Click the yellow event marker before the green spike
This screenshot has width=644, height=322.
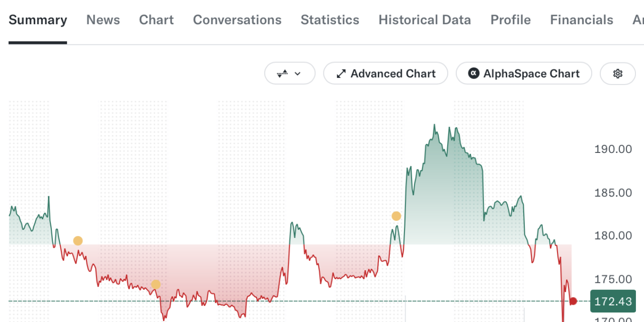click(396, 216)
